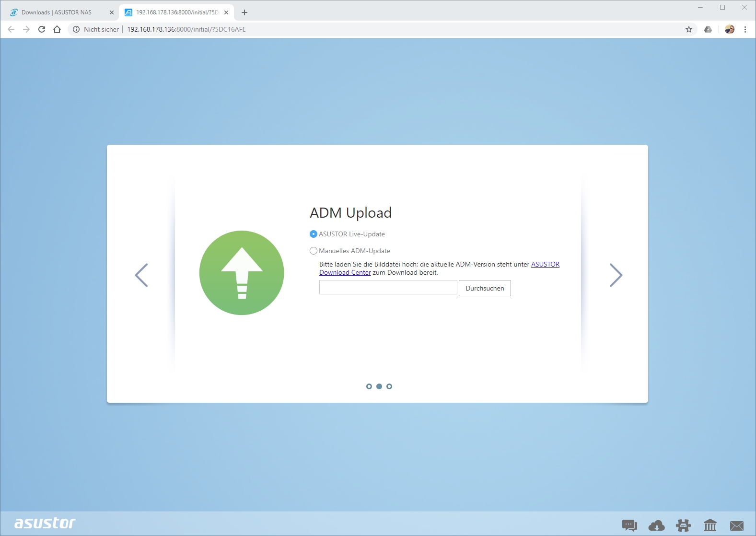Switch to the 192.168.178.136:8000 initial tab
This screenshot has height=536, width=756.
pyautogui.click(x=177, y=12)
